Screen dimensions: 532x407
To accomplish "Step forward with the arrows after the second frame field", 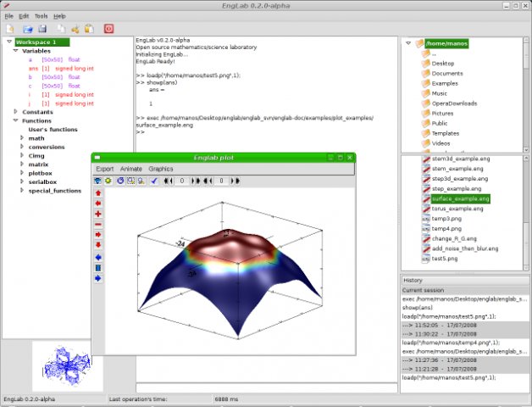I will click(236, 181).
